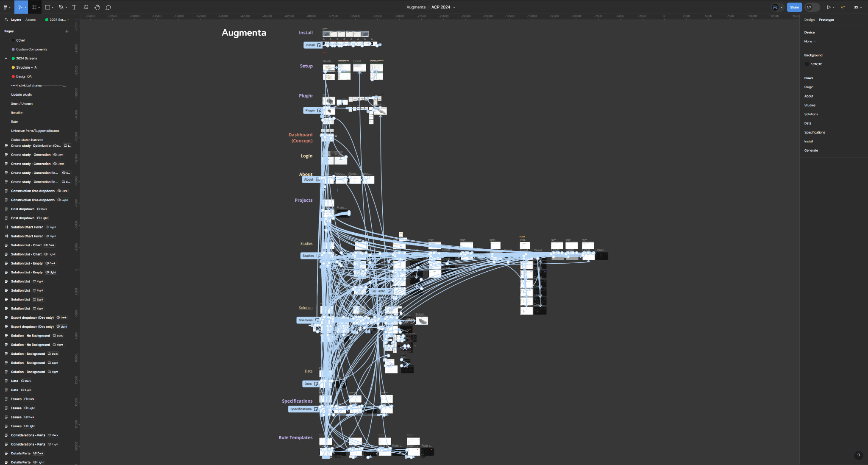The image size is (868, 465).
Task: Click the Solutions flow start badge on canvas
Action: tap(308, 320)
